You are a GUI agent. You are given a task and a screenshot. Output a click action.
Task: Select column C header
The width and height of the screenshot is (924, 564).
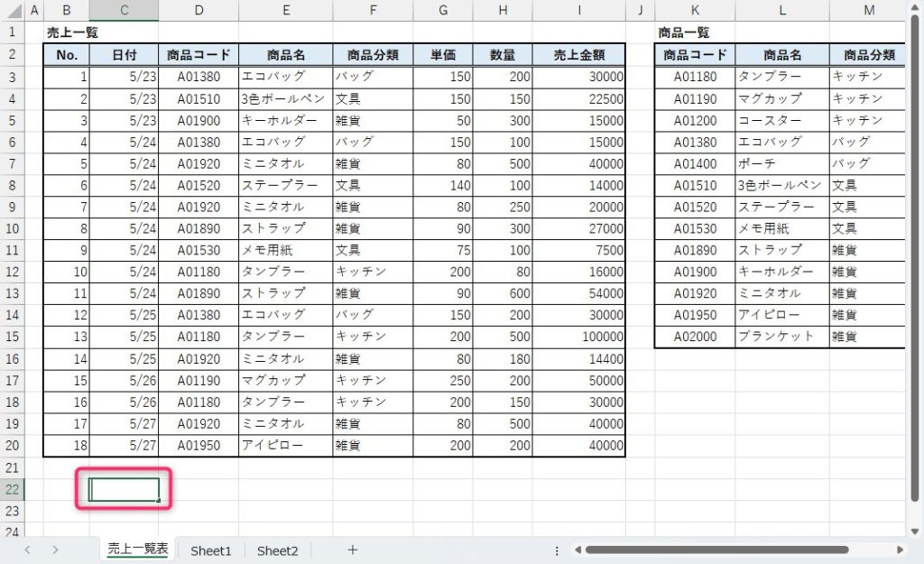[x=124, y=11]
